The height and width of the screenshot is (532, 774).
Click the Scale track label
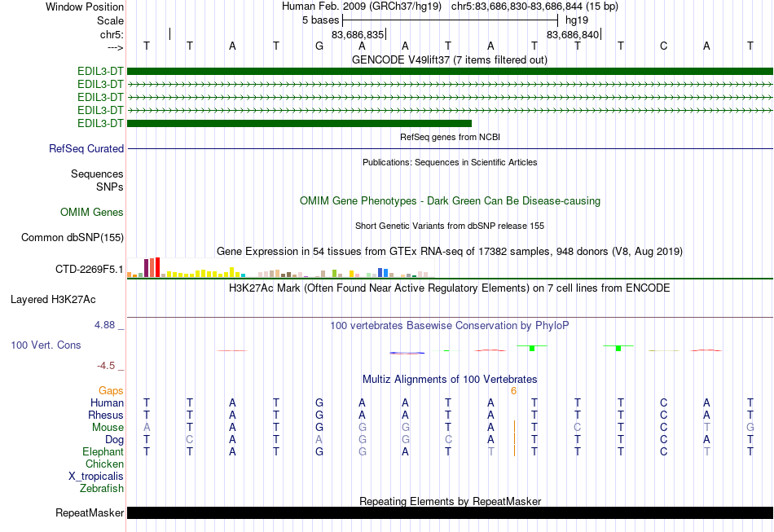pyautogui.click(x=110, y=20)
